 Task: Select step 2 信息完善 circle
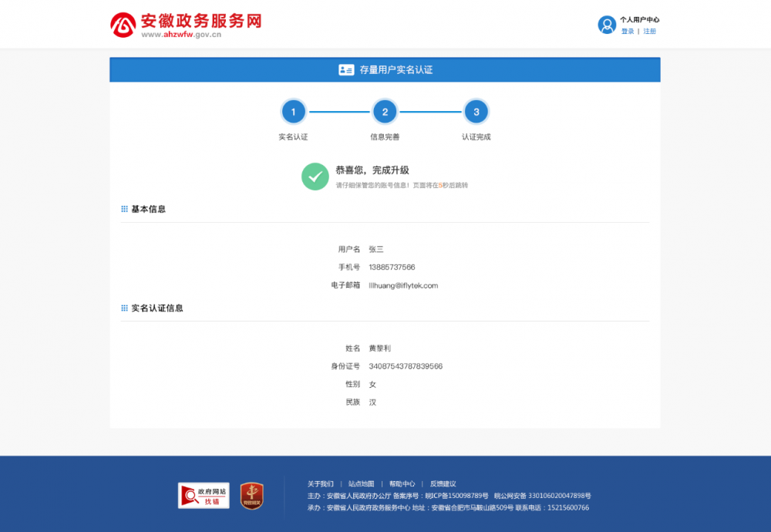[385, 111]
